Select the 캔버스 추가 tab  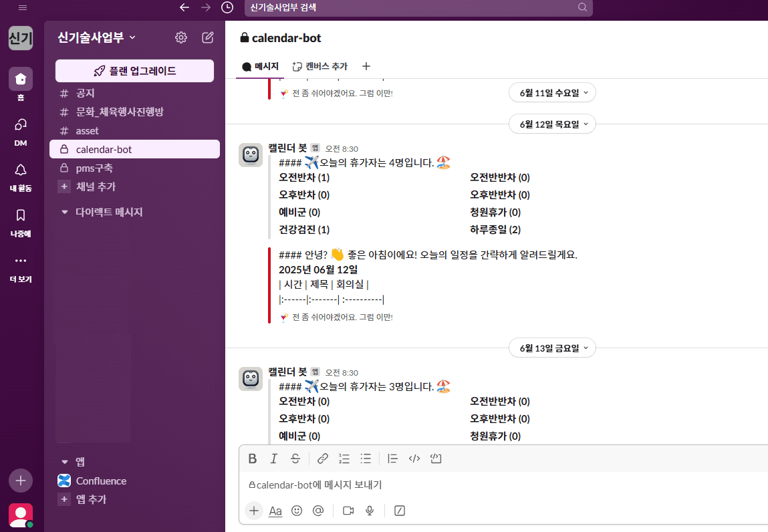[320, 66]
